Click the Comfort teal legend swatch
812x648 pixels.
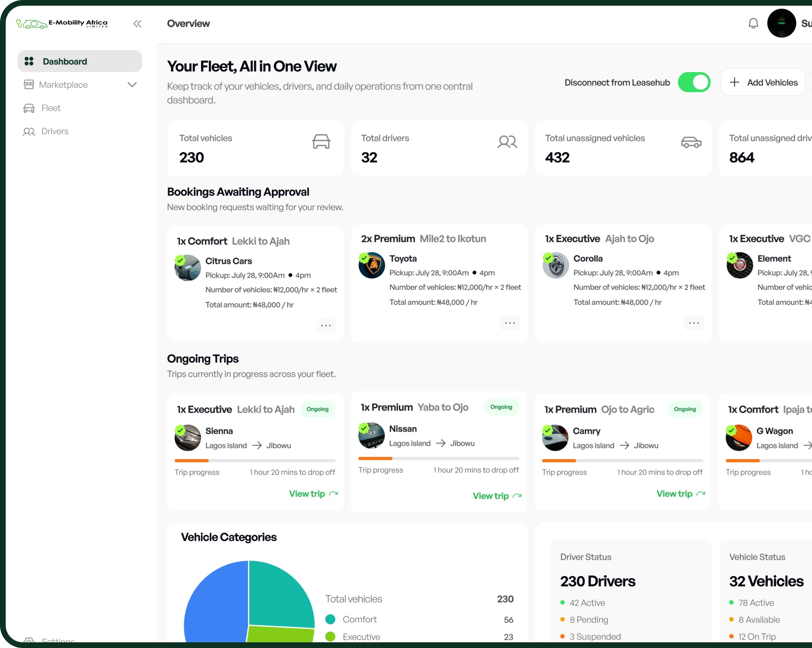(x=330, y=619)
